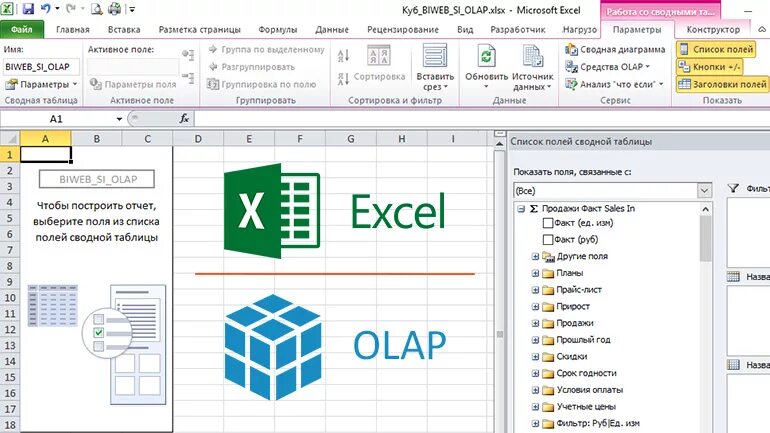770x433 pixels.
Task: Click the Print Preview icon in quick access toolbar
Action: click(x=97, y=9)
